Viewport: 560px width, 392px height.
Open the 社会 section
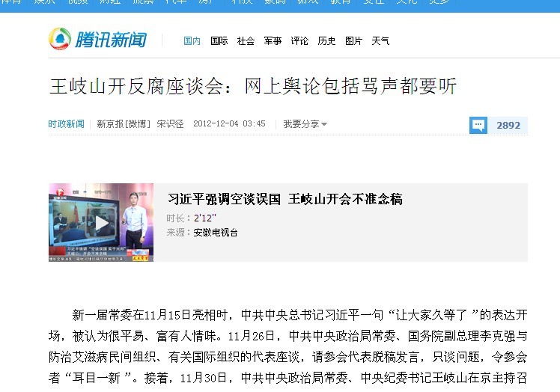point(246,41)
